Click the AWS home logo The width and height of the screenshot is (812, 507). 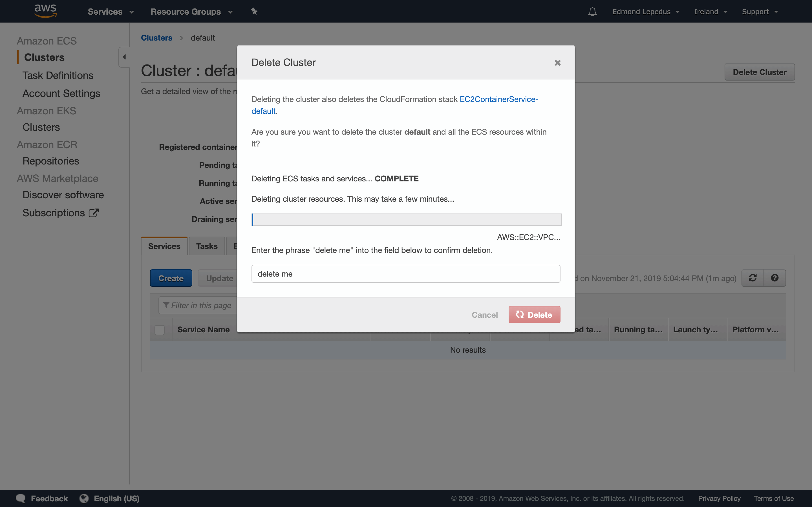(x=45, y=10)
